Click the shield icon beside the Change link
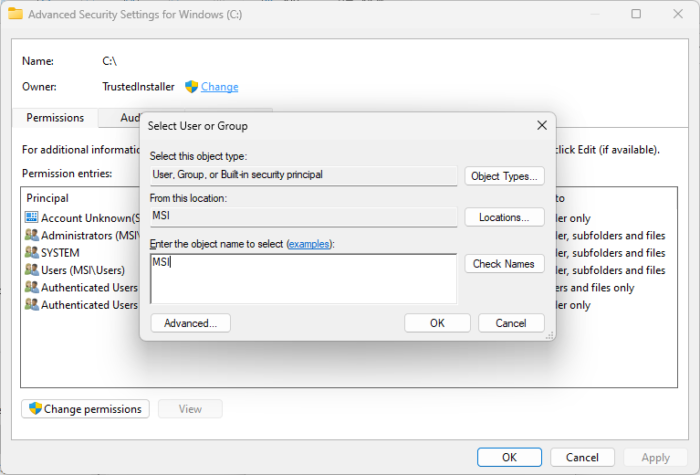Viewport: 700px width, 475px height. click(191, 87)
